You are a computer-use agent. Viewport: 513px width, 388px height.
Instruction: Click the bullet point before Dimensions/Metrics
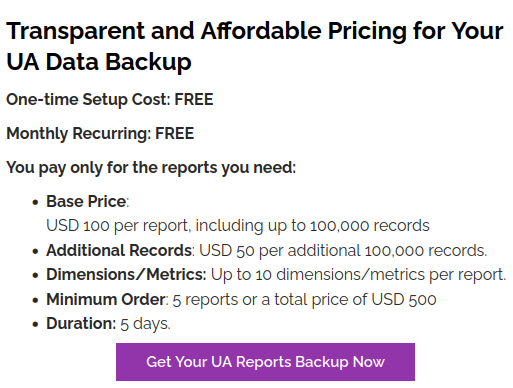(35, 276)
